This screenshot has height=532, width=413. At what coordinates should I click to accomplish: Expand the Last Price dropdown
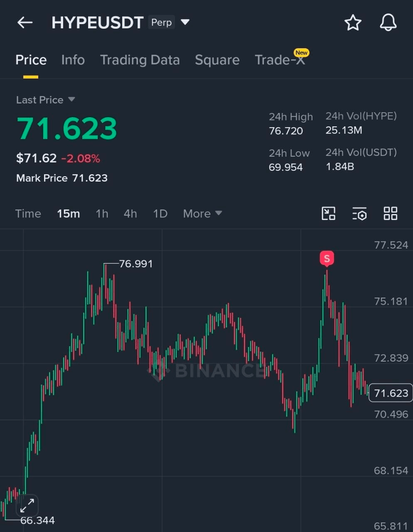(x=45, y=100)
